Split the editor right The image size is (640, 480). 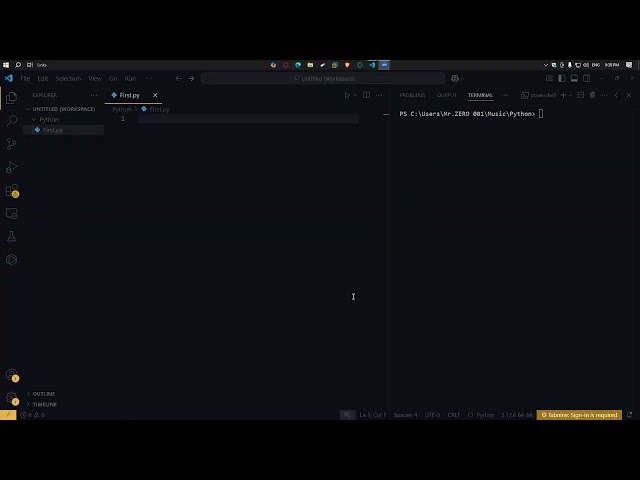[x=367, y=95]
